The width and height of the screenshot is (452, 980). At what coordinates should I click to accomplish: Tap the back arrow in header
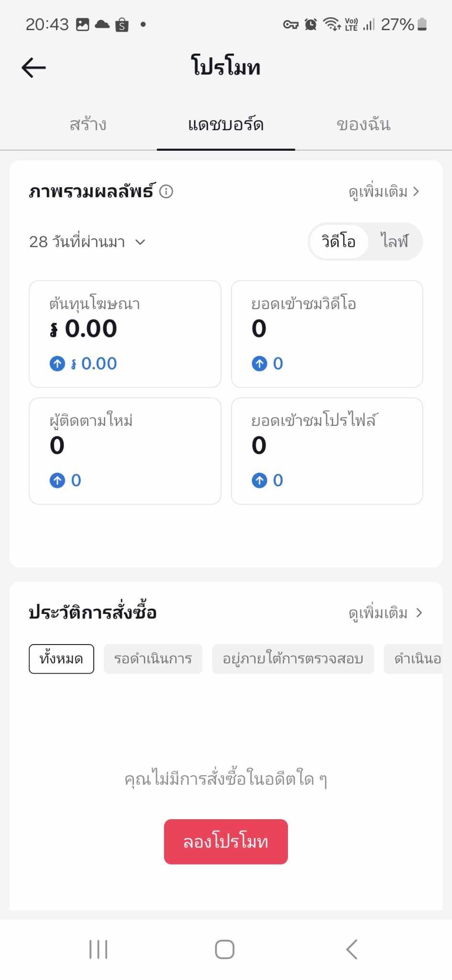(34, 67)
